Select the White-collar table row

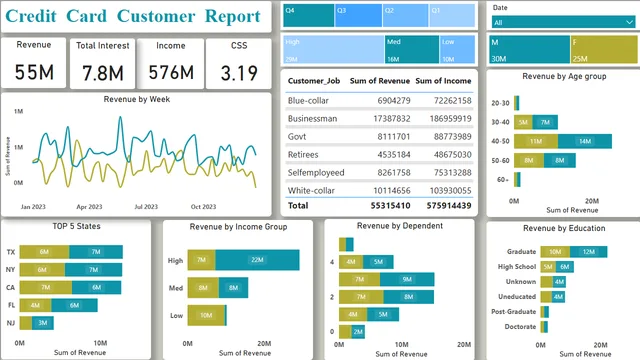pyautogui.click(x=379, y=190)
